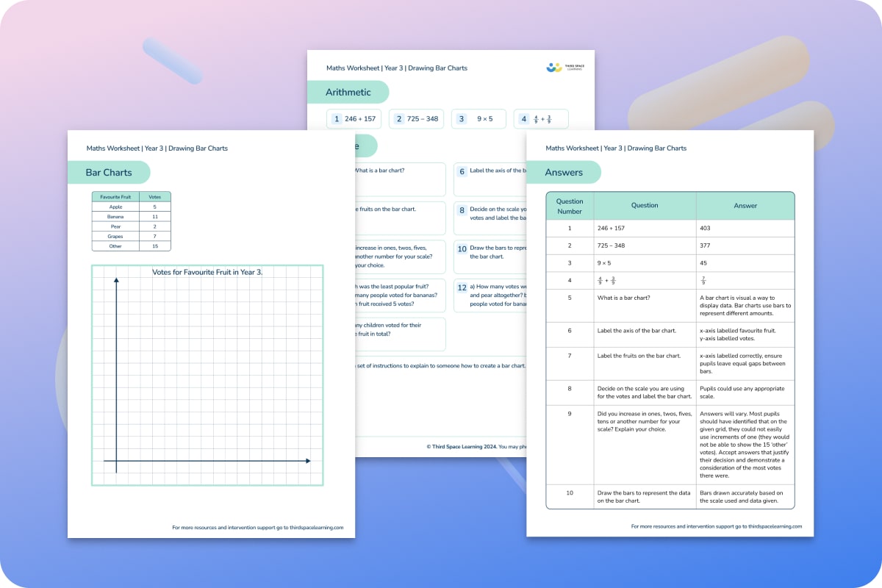This screenshot has height=588, width=882.
Task: Select the Arithmetic heading on the back worksheet
Action: pyautogui.click(x=348, y=92)
